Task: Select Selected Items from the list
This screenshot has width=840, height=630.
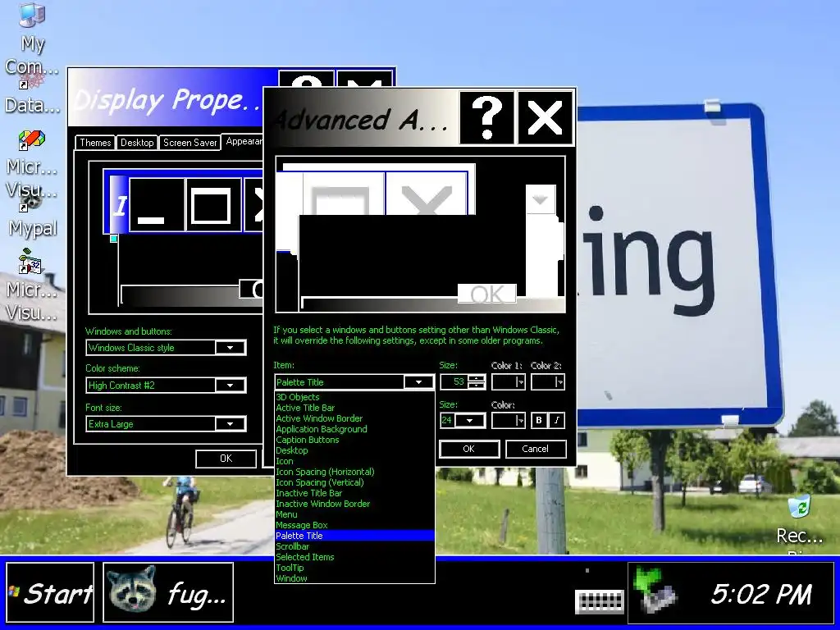Action: click(x=354, y=557)
